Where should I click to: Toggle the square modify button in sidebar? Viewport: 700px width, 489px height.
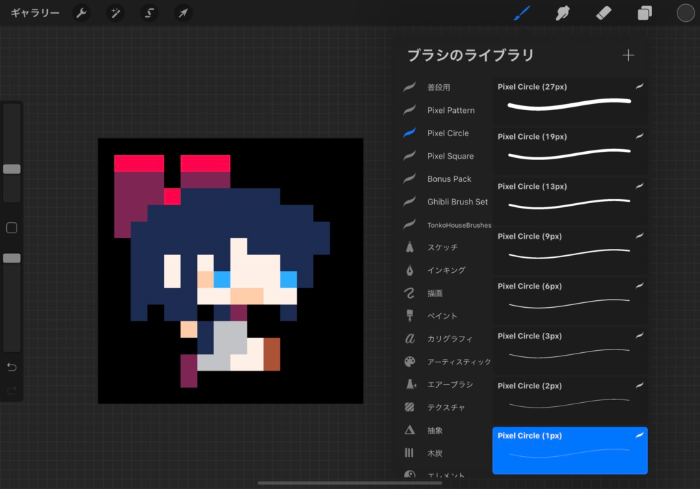coord(12,228)
